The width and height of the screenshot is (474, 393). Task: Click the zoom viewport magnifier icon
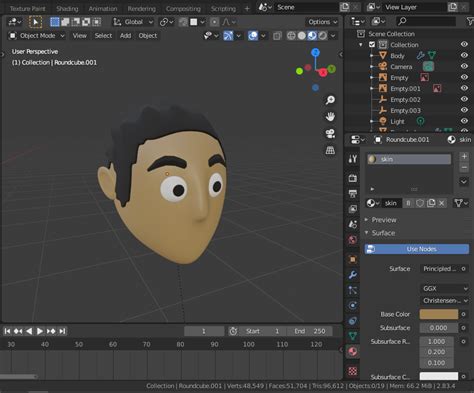pyautogui.click(x=330, y=100)
